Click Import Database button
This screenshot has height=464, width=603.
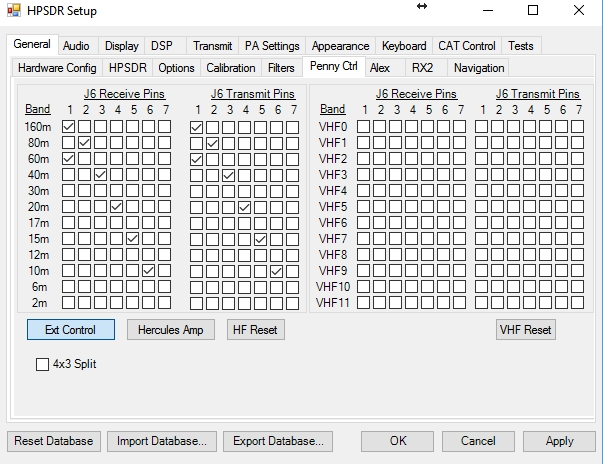coord(162,441)
